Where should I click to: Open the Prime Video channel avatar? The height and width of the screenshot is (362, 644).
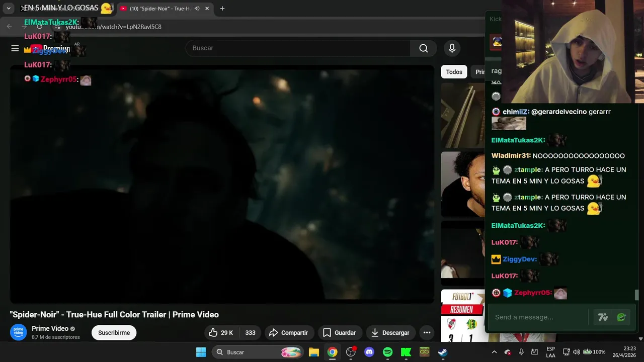(19, 332)
